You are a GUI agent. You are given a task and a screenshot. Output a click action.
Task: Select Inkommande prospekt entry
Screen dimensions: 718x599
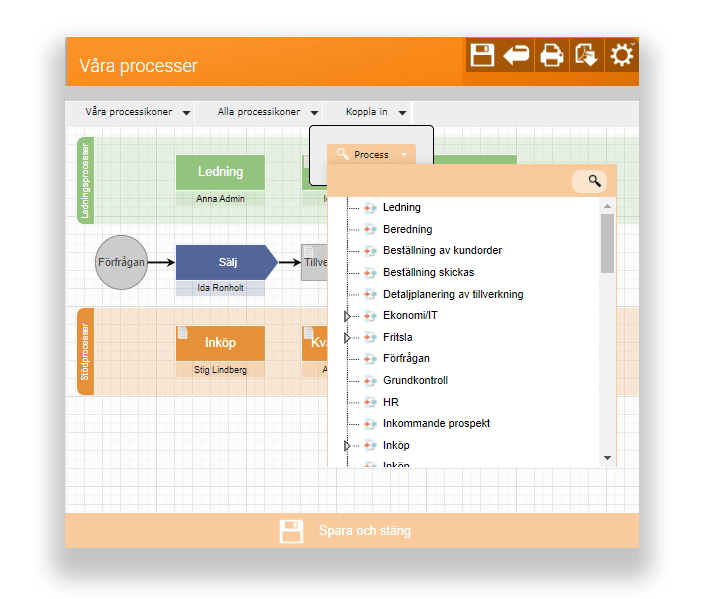pyautogui.click(x=436, y=424)
